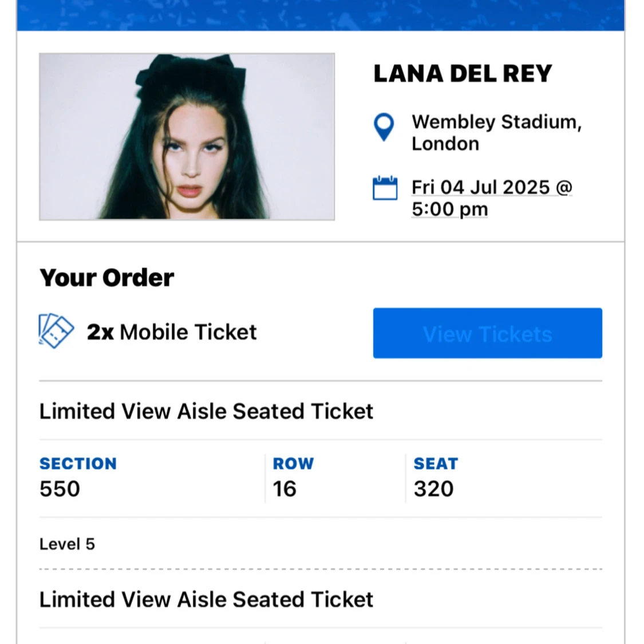Select the first Limited View Aisle Seated Ticket
This screenshot has width=644, height=644.
206,411
